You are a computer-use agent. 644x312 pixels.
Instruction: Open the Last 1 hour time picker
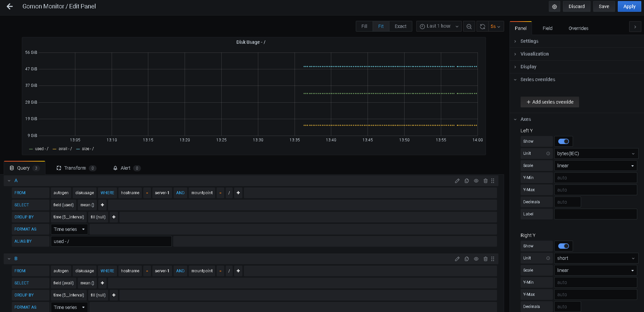439,26
